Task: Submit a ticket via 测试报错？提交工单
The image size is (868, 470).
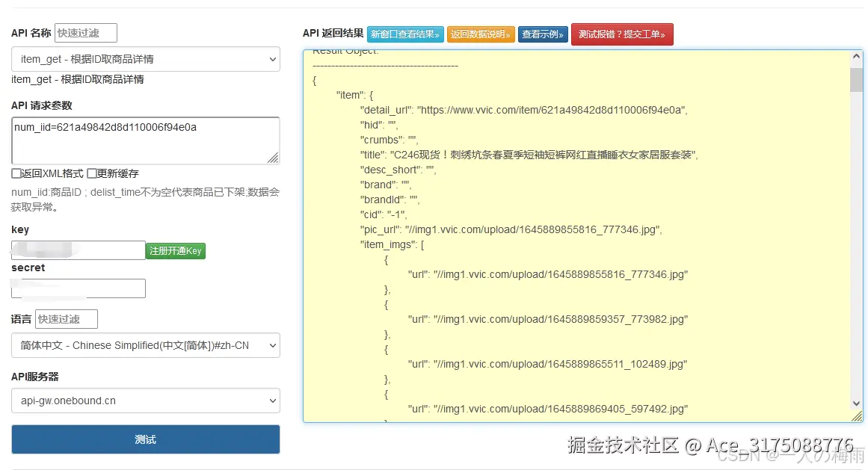Action: pyautogui.click(x=622, y=34)
